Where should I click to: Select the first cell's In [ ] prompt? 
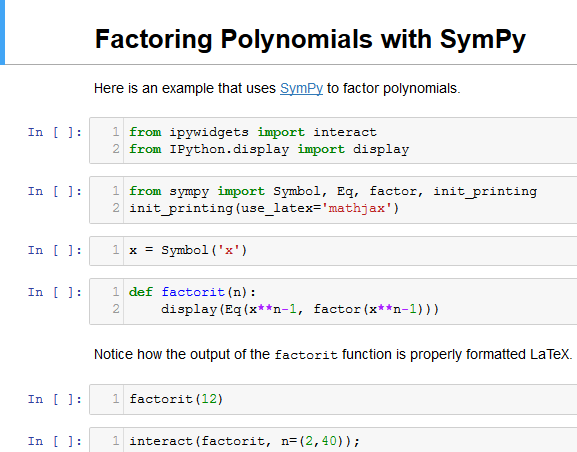click(x=55, y=132)
